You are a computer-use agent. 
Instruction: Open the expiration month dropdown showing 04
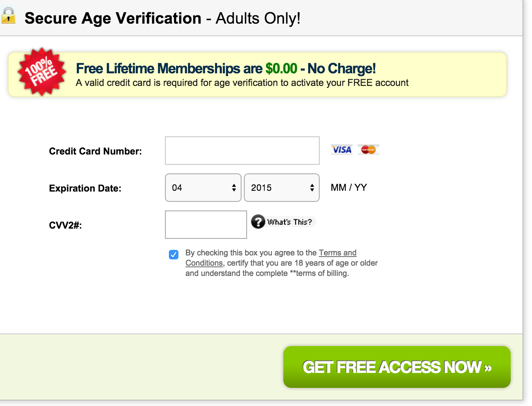(x=203, y=188)
